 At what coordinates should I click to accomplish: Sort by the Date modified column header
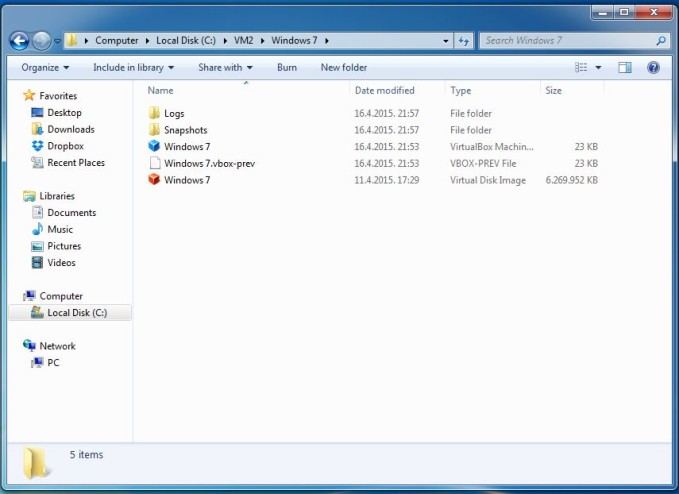[x=397, y=90]
